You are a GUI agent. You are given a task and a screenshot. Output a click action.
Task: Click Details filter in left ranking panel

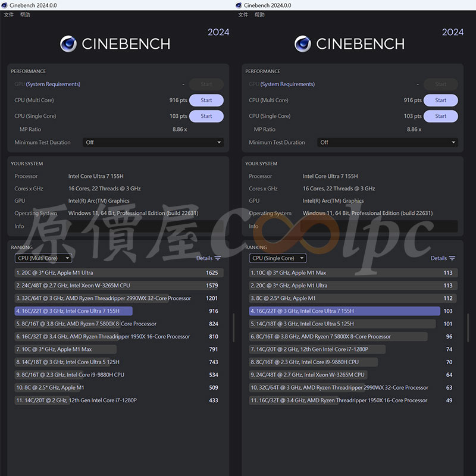tap(209, 258)
